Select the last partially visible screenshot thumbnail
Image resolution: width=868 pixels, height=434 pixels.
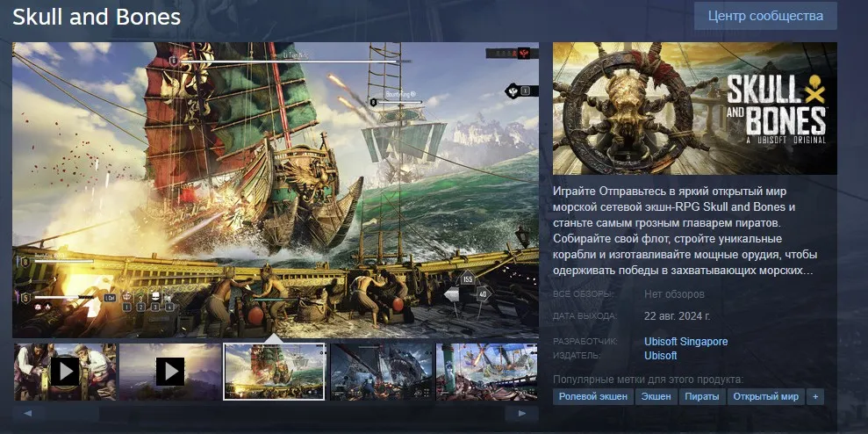pos(486,372)
